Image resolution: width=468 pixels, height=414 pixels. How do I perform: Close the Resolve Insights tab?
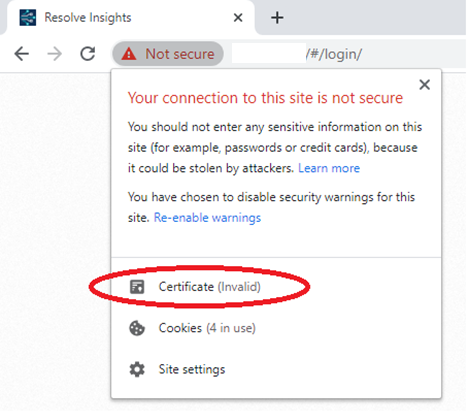[238, 17]
